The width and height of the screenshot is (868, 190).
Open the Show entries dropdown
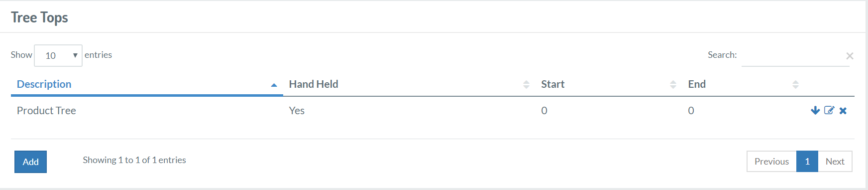click(x=58, y=55)
